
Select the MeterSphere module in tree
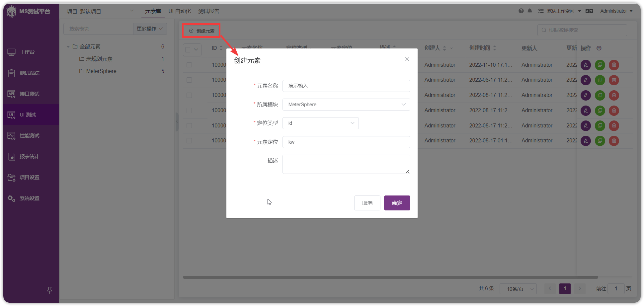pyautogui.click(x=101, y=71)
